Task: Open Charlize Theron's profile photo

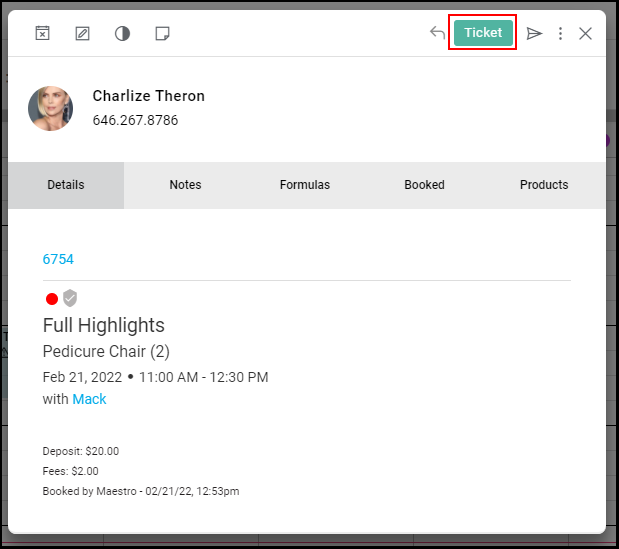Action: (51, 109)
